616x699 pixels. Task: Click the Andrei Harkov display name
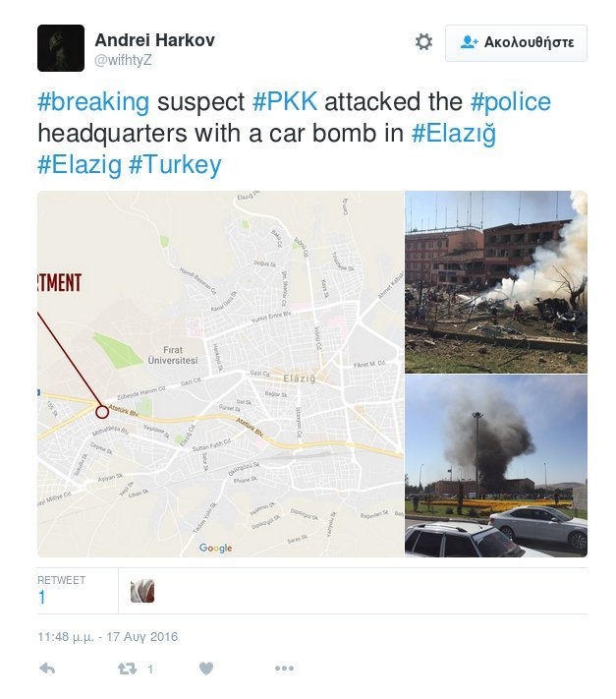pyautogui.click(x=154, y=40)
